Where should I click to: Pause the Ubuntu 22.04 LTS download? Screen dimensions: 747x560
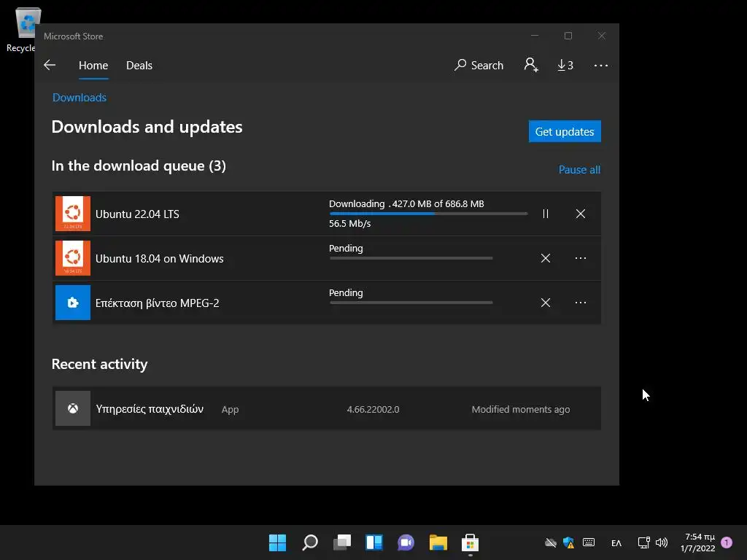pos(546,214)
